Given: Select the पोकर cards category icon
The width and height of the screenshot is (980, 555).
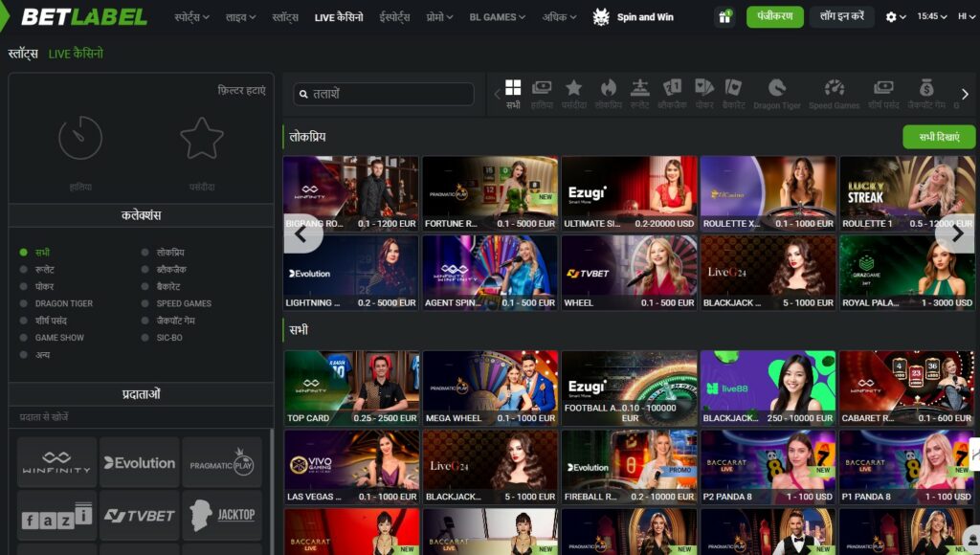Looking at the screenshot, I should tap(704, 95).
